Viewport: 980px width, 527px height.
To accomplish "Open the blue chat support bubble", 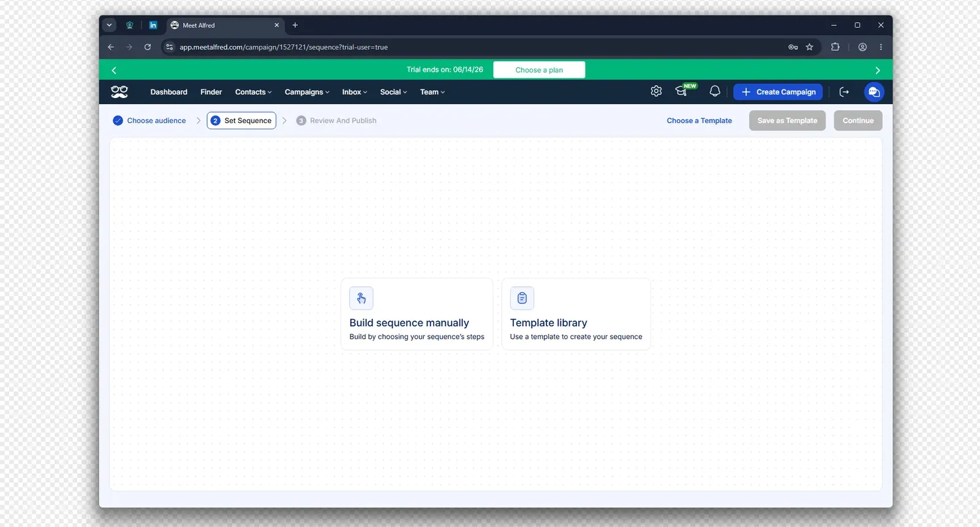I will pos(874,92).
